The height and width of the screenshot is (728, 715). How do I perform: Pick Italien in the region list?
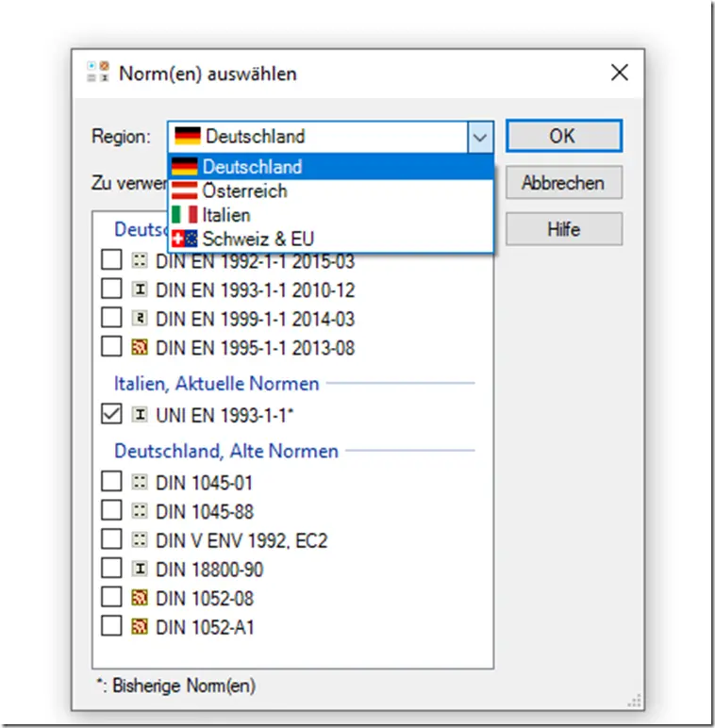(330, 215)
